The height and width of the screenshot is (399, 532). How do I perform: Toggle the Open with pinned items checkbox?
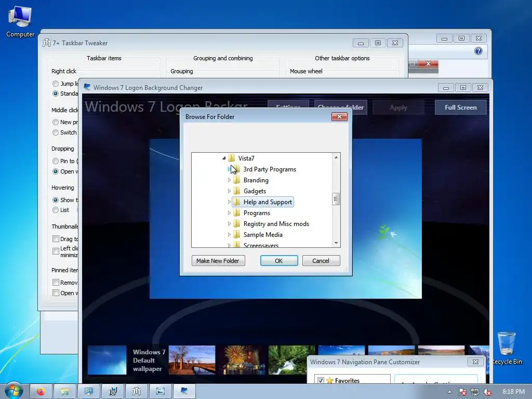[56, 293]
